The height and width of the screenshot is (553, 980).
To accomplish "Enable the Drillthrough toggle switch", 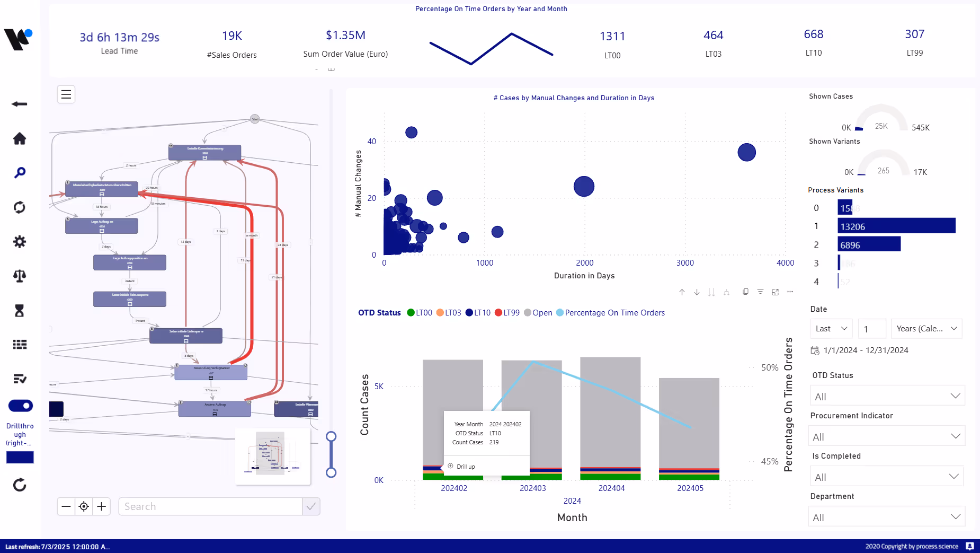I will 20,405.
